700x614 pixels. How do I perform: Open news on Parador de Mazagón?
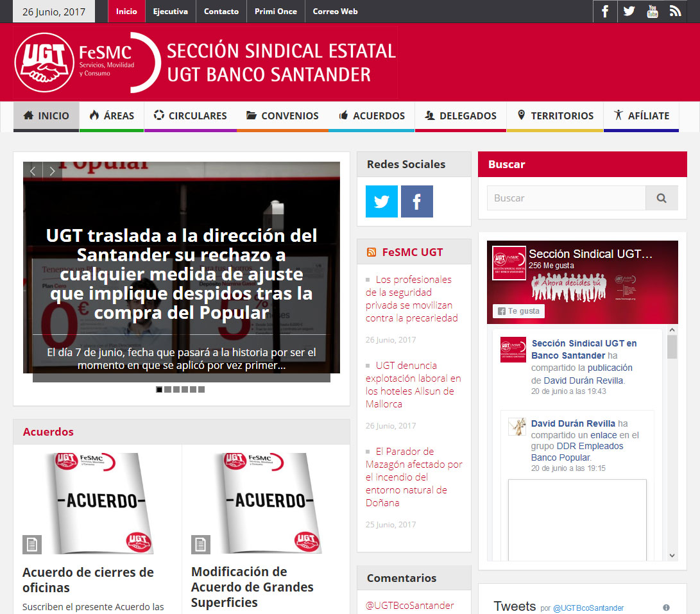[x=414, y=477]
